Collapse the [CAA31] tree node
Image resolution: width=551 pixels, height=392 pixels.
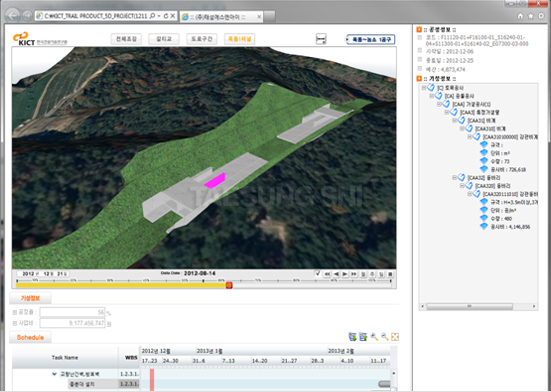pyautogui.click(x=454, y=120)
